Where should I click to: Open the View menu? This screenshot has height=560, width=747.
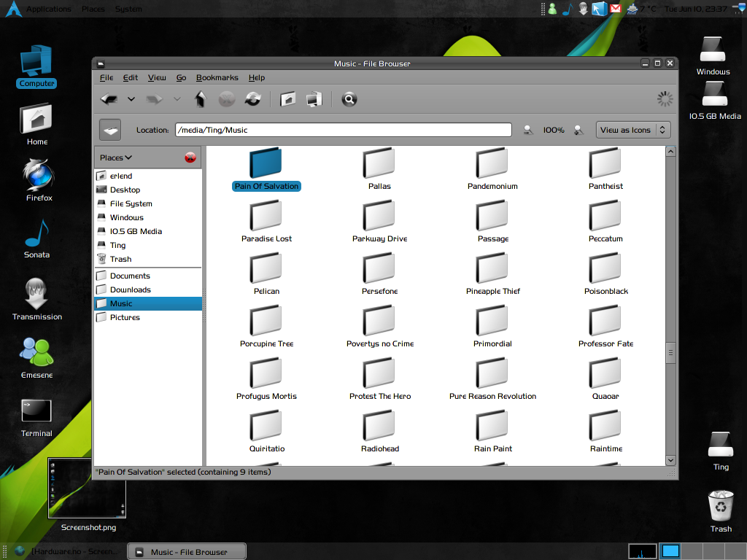click(157, 77)
